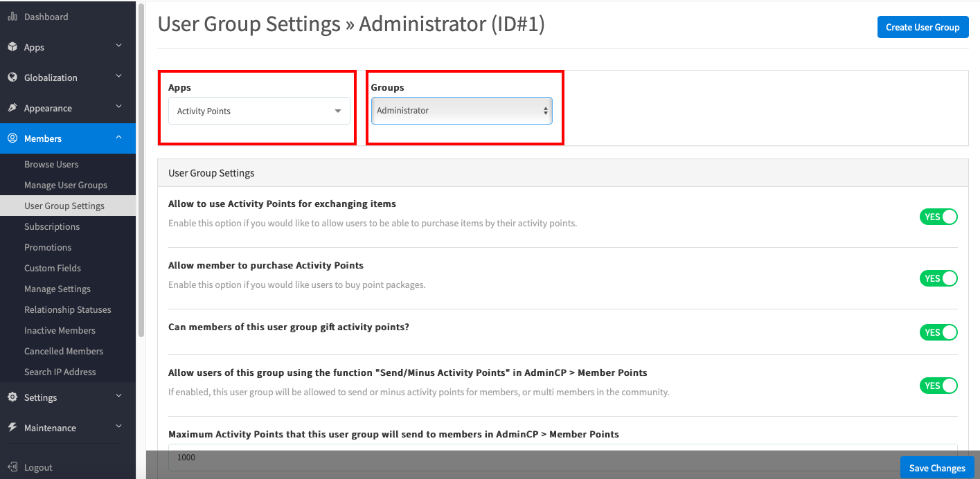Click the Maximum Activity Points input field
The image size is (980, 479).
(x=562, y=458)
